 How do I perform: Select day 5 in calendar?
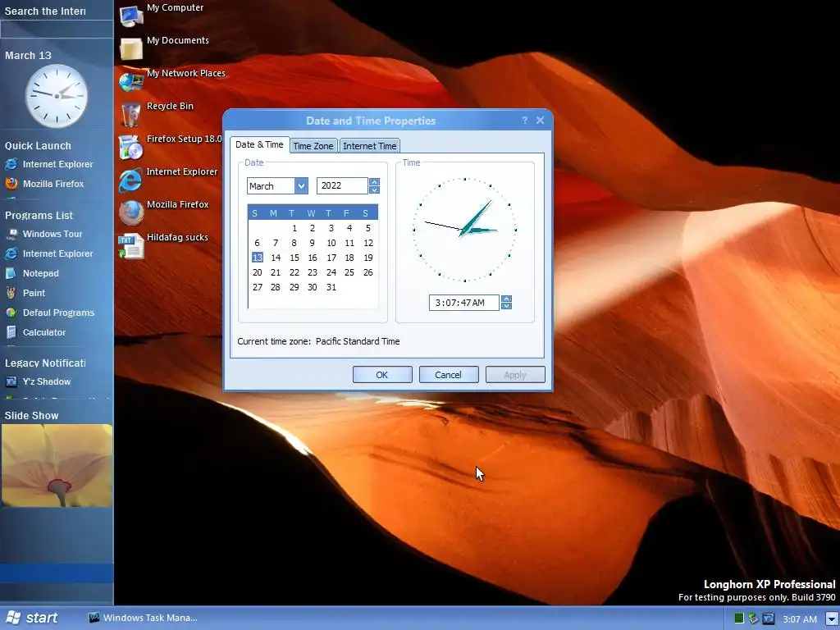(x=368, y=228)
